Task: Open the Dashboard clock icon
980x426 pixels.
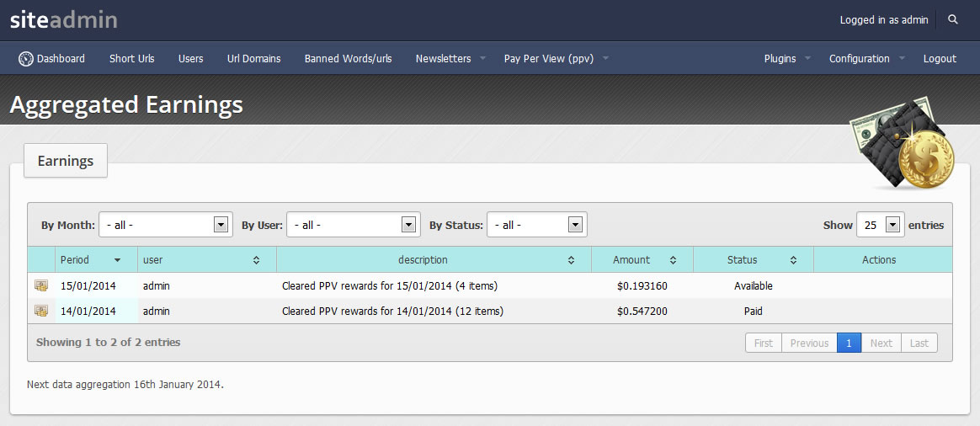Action: pyautogui.click(x=25, y=59)
